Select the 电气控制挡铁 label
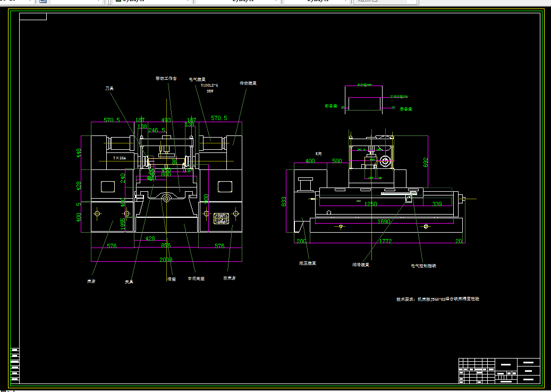 coord(423,266)
